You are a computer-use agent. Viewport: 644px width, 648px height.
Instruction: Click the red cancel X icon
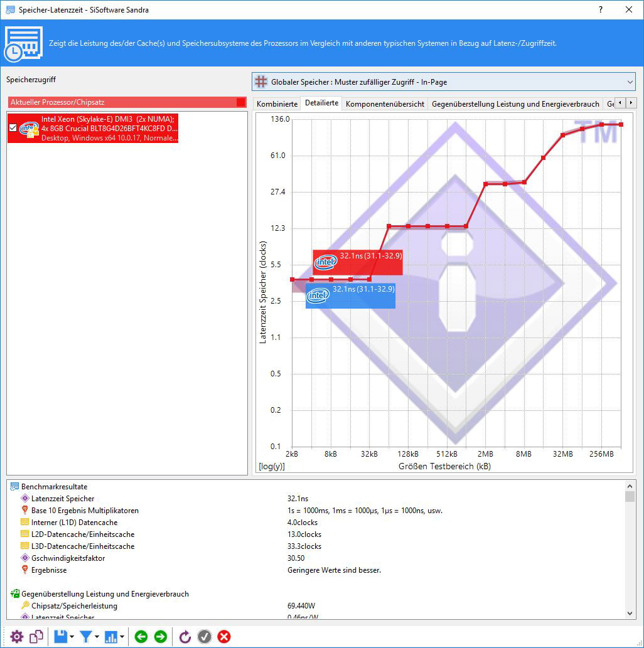click(x=224, y=637)
